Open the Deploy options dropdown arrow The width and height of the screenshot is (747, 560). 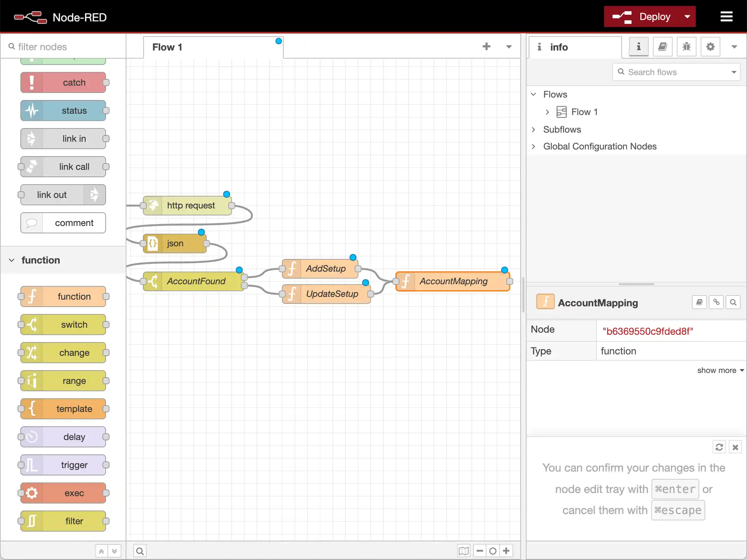point(687,16)
